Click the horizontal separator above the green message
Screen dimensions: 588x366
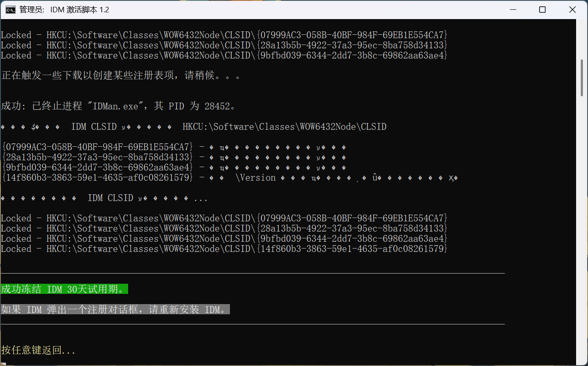253,274
